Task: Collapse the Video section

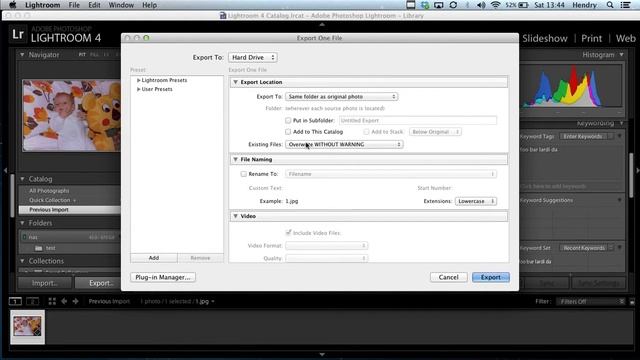Action: (236, 216)
